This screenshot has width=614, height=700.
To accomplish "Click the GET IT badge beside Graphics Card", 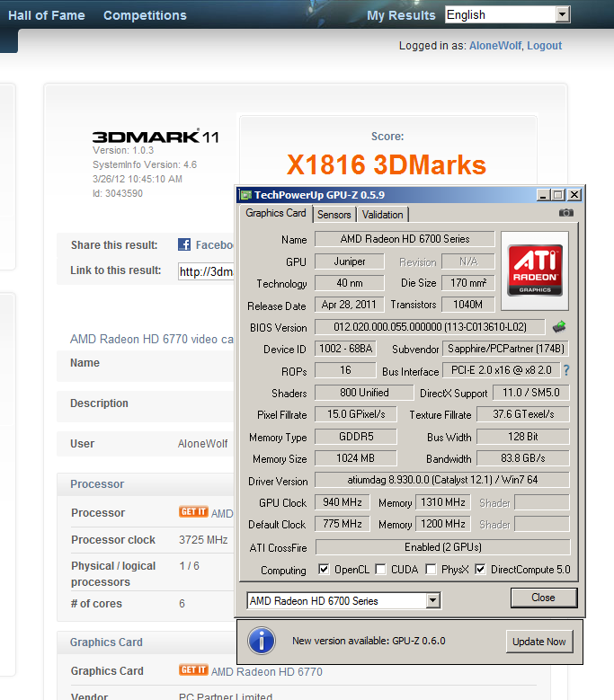I will (193, 669).
